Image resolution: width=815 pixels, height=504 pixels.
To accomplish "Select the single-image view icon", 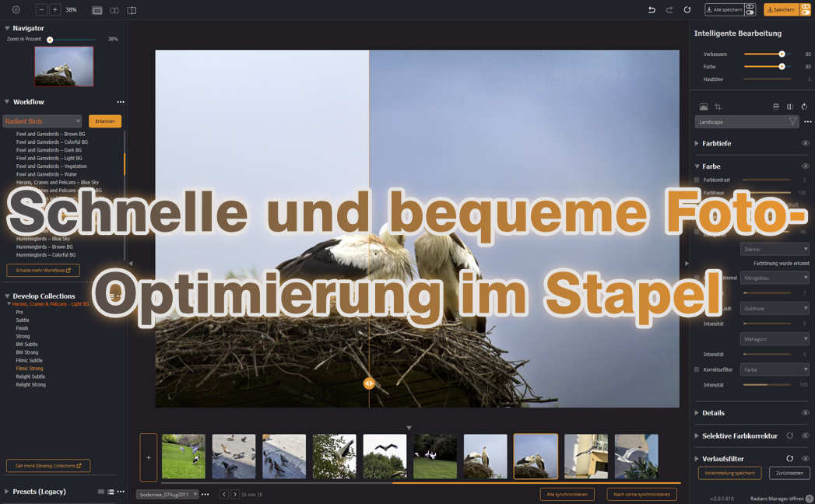I will (x=96, y=10).
